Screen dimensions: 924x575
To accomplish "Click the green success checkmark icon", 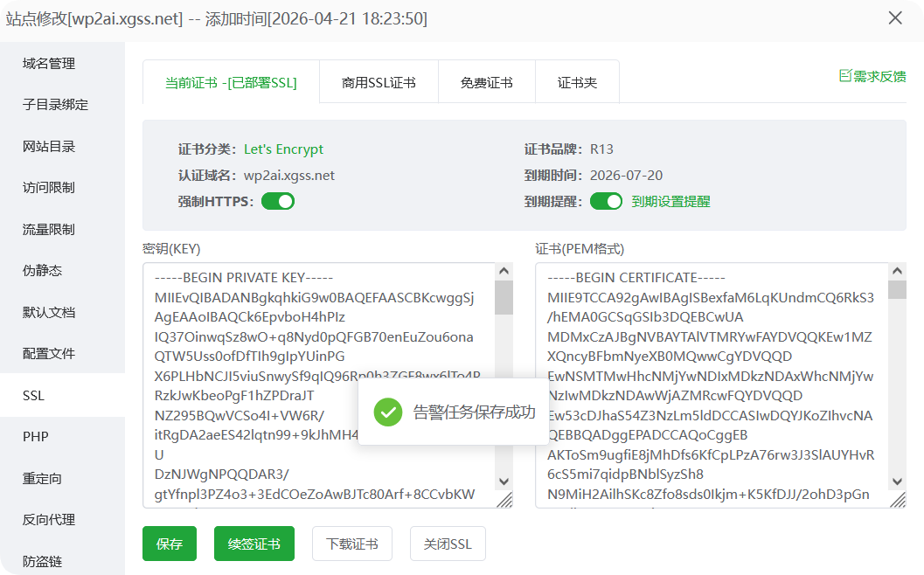I will tap(388, 412).
